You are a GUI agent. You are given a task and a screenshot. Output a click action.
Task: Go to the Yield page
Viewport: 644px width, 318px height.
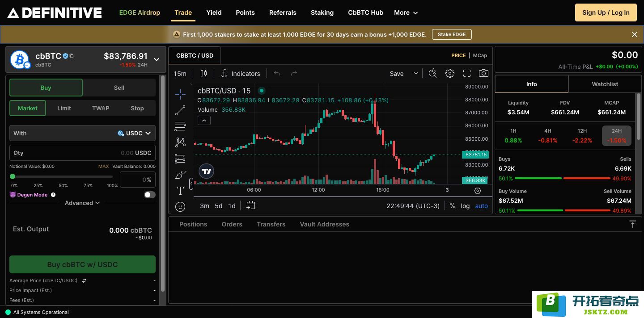click(x=214, y=13)
